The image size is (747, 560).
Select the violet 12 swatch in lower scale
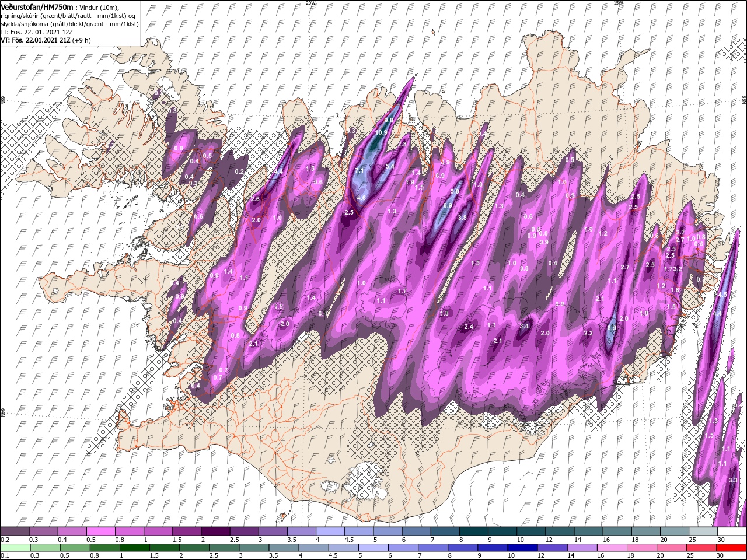coord(553,547)
